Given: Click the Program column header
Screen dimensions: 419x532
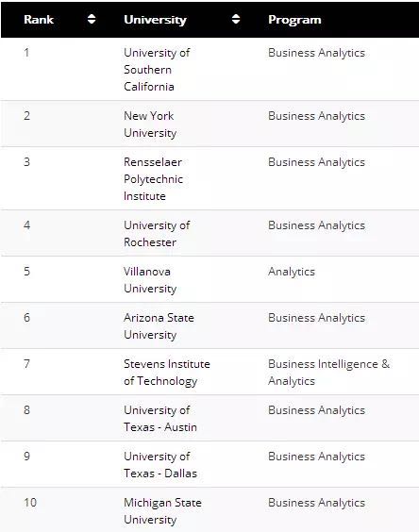Looking at the screenshot, I should click(294, 20).
